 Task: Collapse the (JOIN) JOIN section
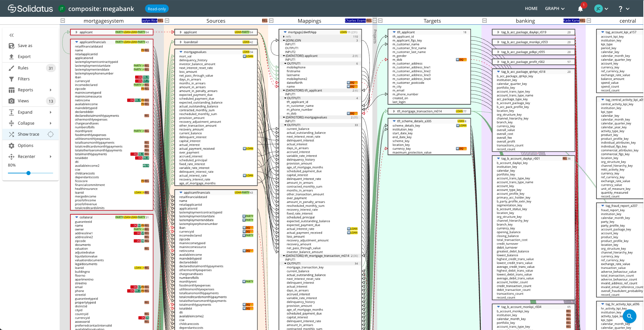coord(284,41)
